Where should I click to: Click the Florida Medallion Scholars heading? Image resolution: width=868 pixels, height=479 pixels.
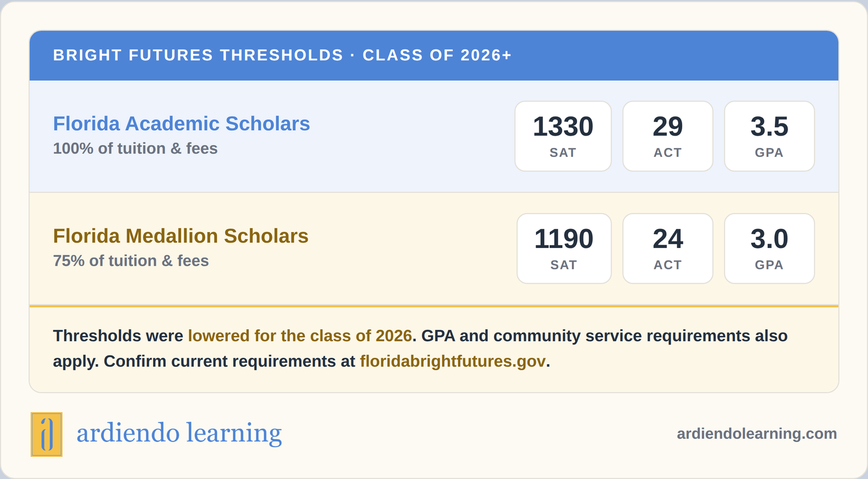[180, 236]
